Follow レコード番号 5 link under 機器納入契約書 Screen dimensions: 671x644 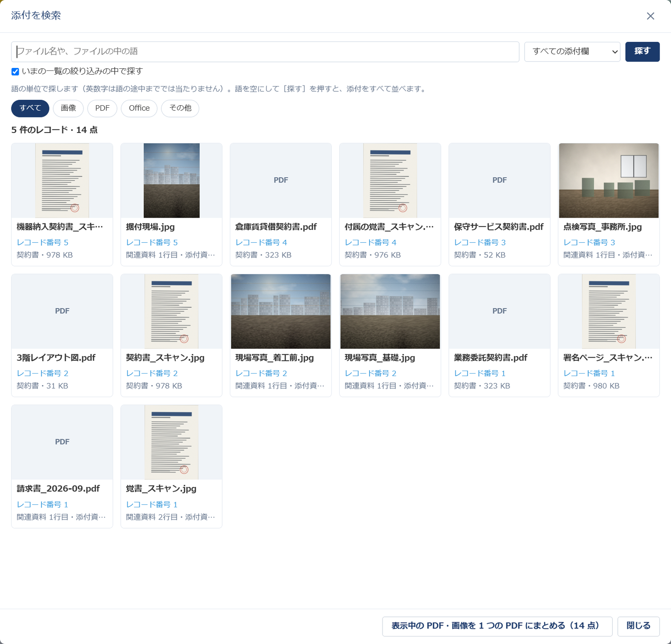(42, 242)
